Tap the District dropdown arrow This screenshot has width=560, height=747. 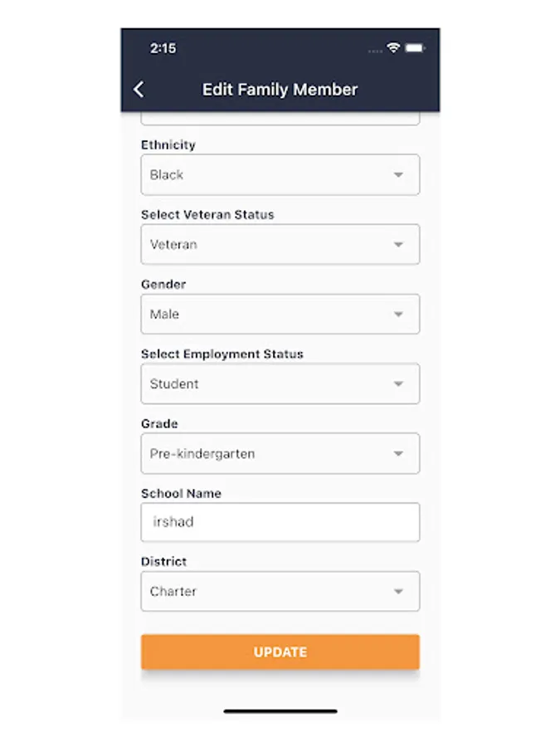398,592
